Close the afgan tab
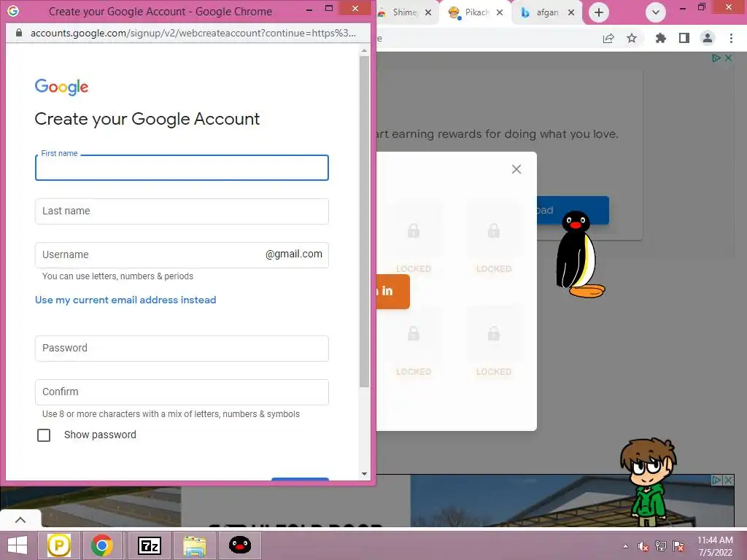The width and height of the screenshot is (747, 560). pyautogui.click(x=571, y=12)
